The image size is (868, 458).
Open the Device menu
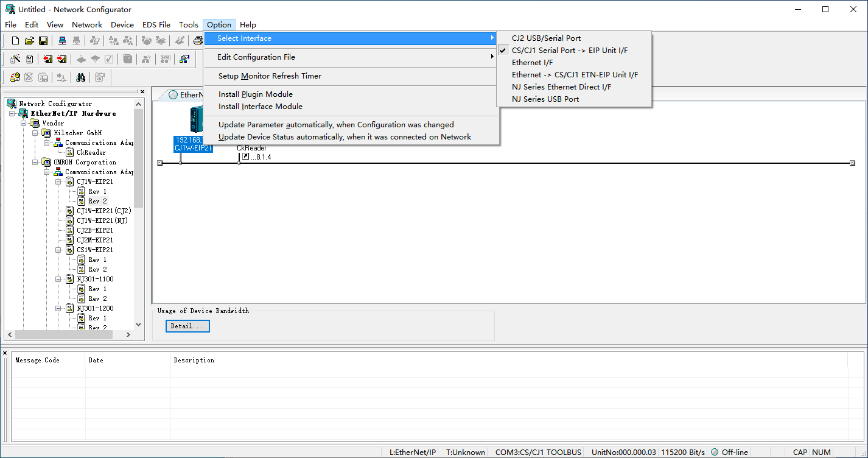click(x=122, y=25)
